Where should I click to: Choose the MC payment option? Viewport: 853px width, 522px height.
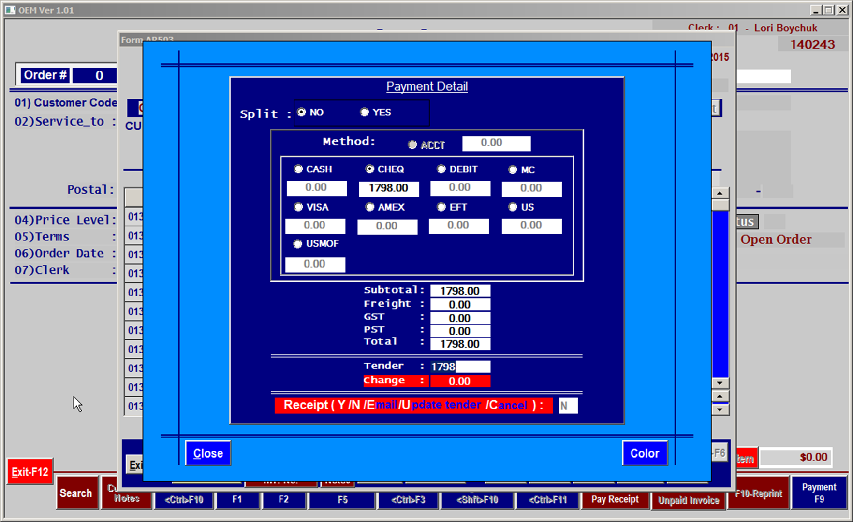point(513,170)
